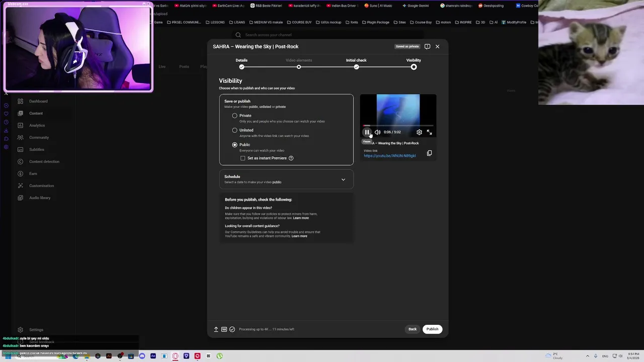Click the Back button
The image size is (644, 362).
[413, 329]
